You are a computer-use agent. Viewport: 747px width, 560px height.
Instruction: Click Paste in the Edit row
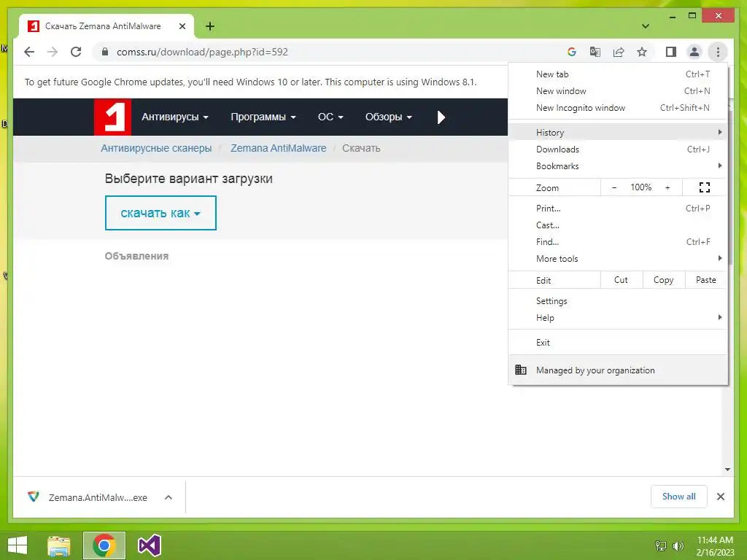706,280
